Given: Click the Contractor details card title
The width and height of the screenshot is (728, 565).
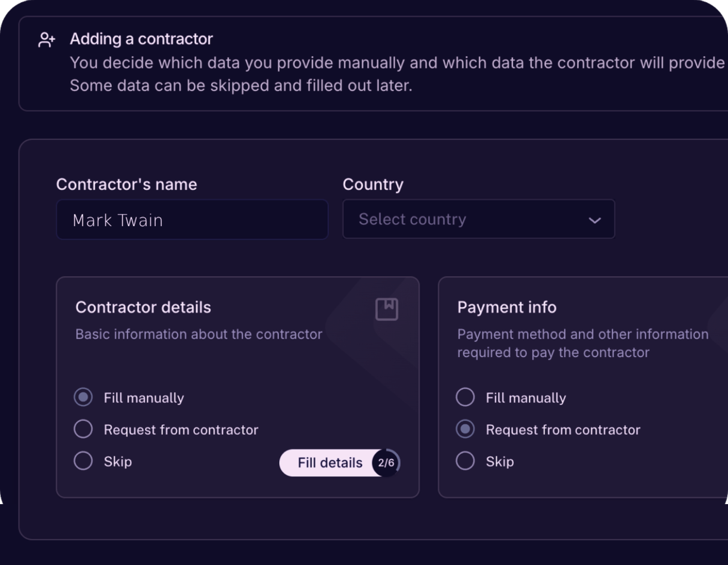Looking at the screenshot, I should click(143, 307).
